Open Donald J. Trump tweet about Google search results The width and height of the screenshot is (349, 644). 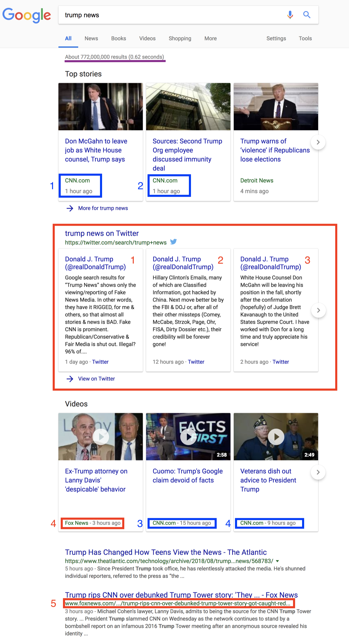[95, 263]
